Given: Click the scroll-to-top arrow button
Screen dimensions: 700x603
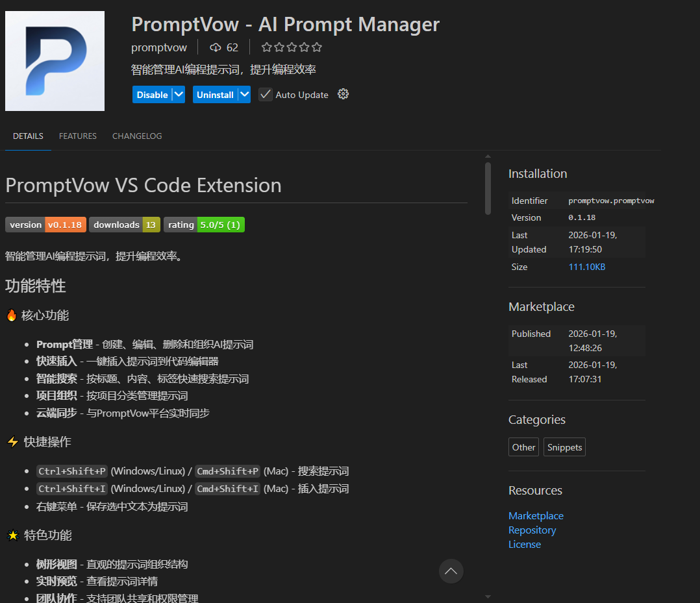Looking at the screenshot, I should pos(451,571).
